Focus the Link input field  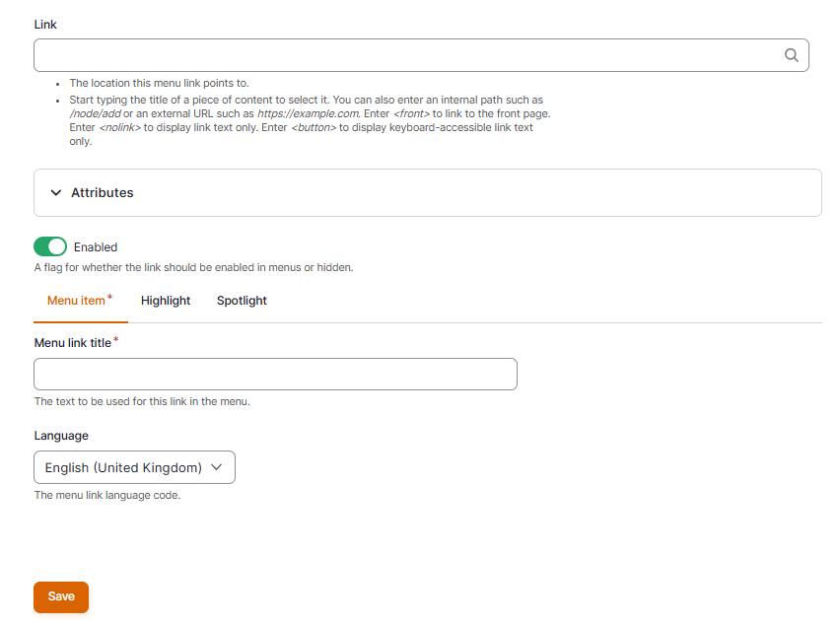421,55
